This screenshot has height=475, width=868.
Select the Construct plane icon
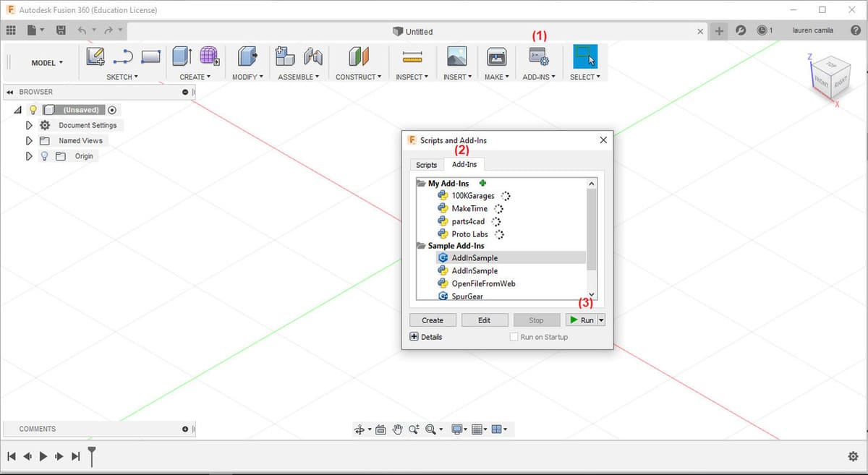coord(359,56)
